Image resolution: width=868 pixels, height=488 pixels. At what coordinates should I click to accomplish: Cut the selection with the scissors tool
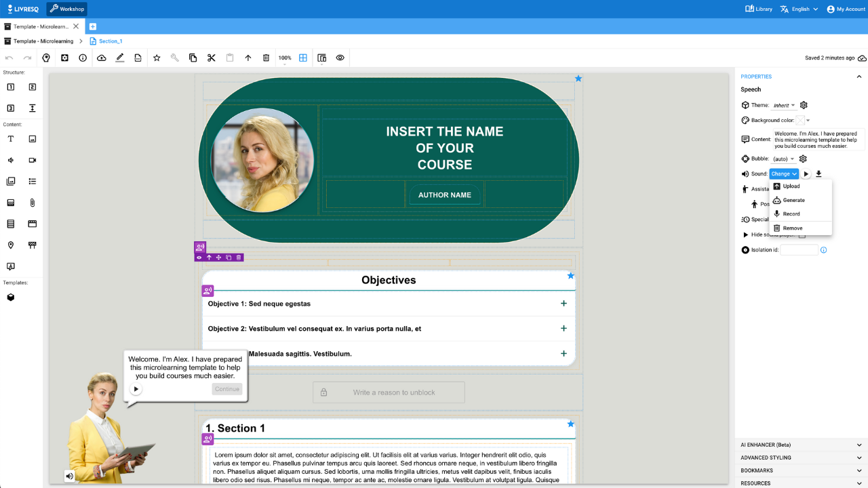211,58
